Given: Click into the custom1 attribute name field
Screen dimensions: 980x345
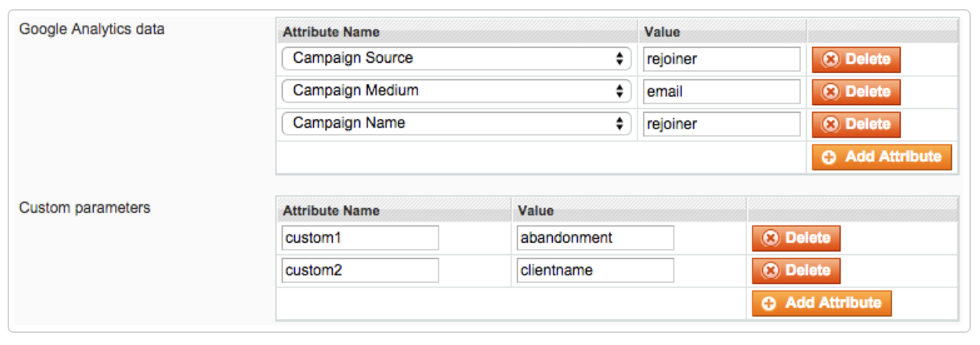Looking at the screenshot, I should (360, 238).
